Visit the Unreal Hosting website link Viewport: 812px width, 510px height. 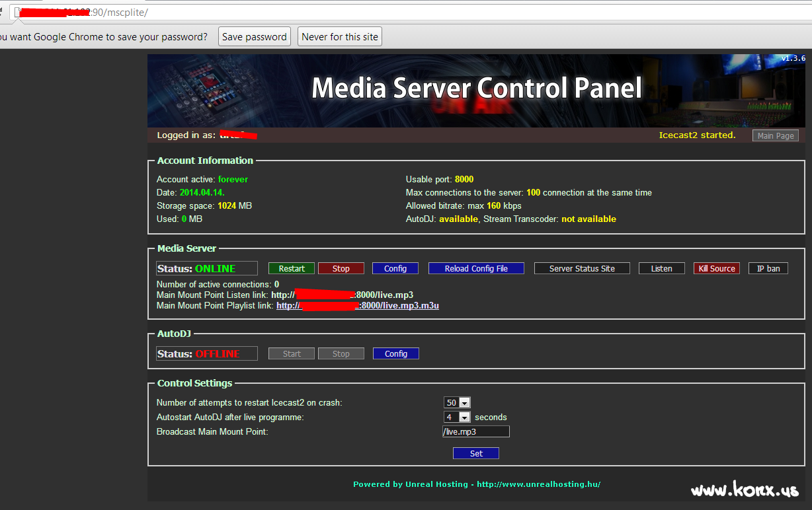[538, 484]
